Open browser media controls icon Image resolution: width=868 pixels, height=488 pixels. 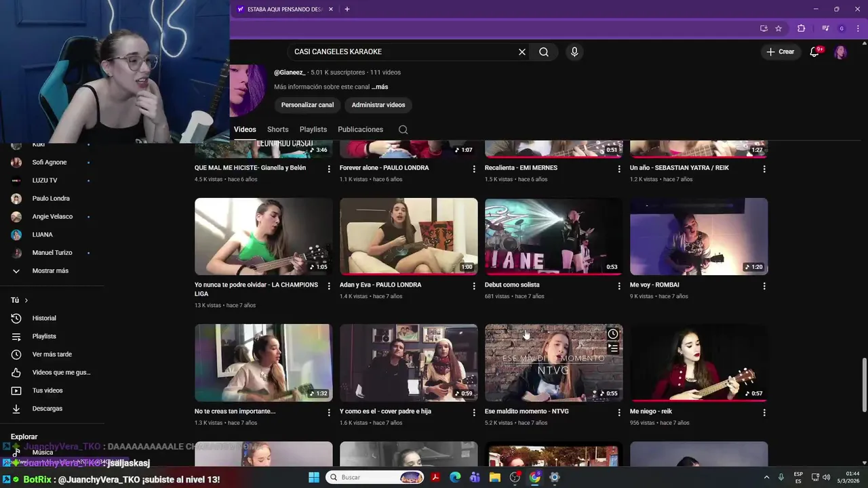[x=825, y=28]
